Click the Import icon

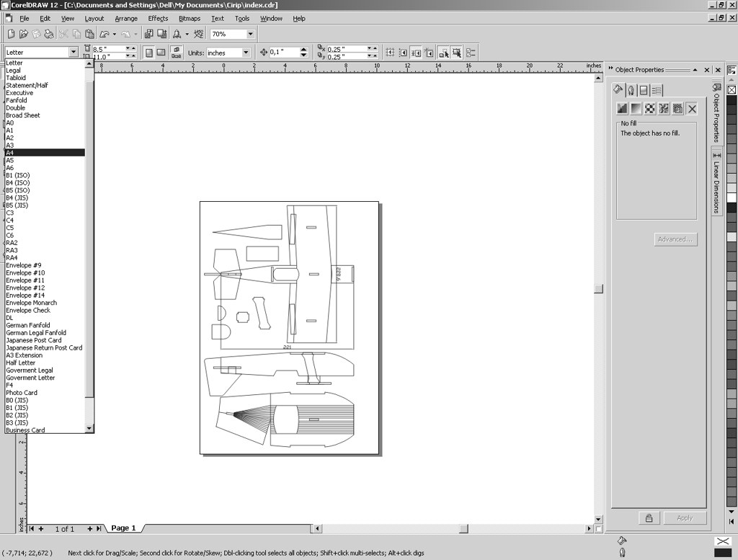point(148,34)
